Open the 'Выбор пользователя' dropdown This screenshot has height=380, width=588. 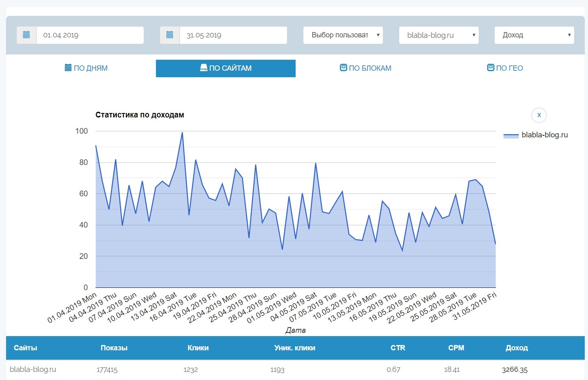click(343, 35)
